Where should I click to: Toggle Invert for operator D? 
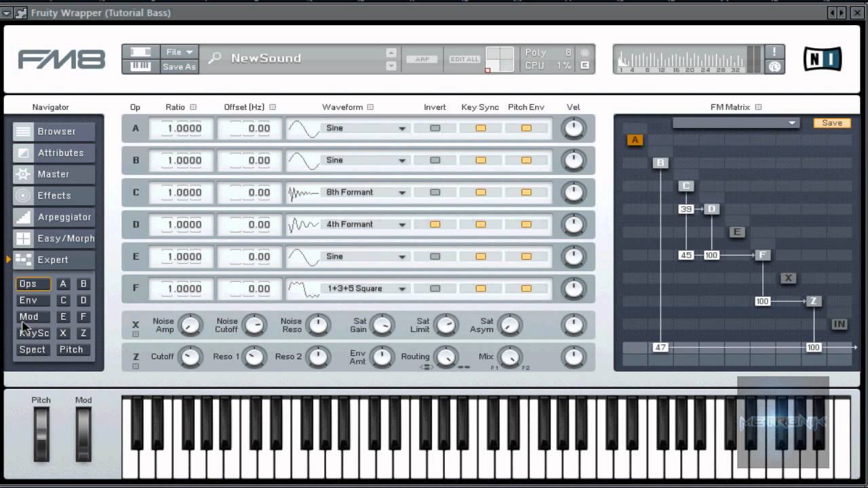click(x=435, y=224)
